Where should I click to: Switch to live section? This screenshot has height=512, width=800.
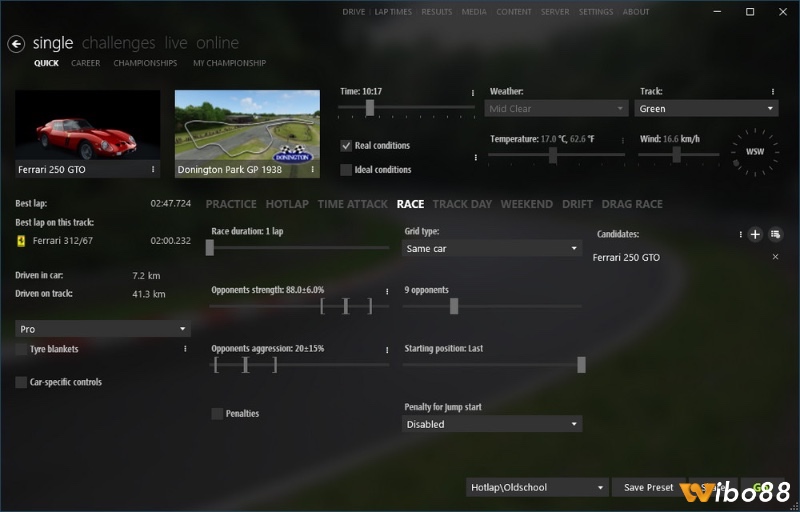click(x=176, y=43)
